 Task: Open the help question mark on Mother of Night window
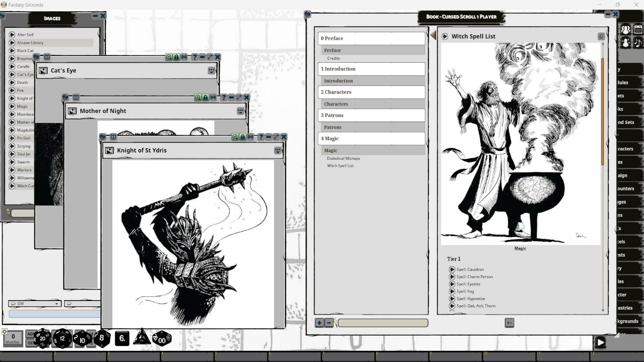[224, 98]
